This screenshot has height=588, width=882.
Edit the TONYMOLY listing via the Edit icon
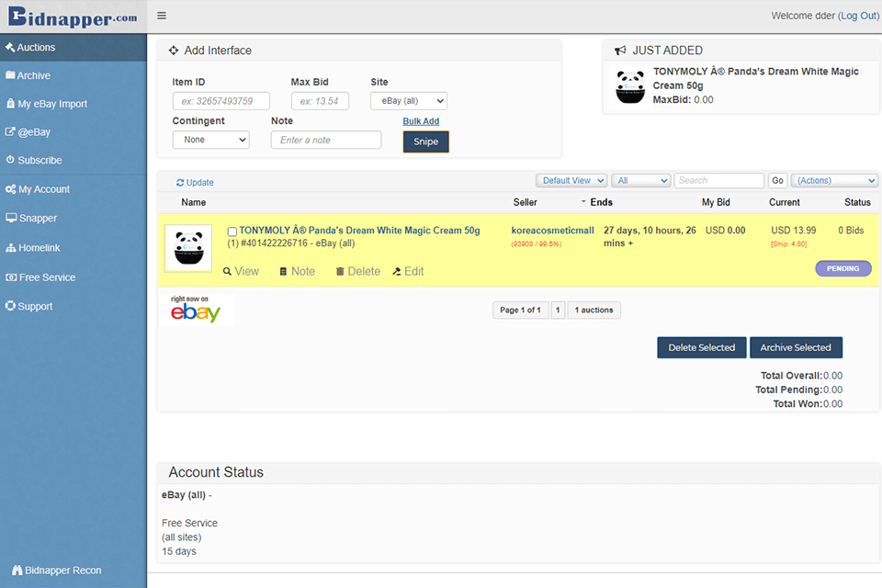(x=395, y=271)
